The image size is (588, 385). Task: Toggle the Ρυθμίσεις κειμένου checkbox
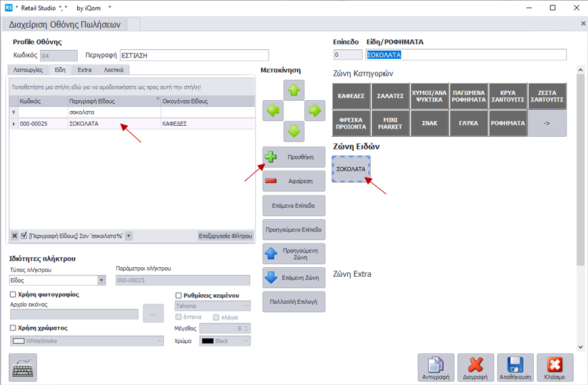(x=179, y=296)
